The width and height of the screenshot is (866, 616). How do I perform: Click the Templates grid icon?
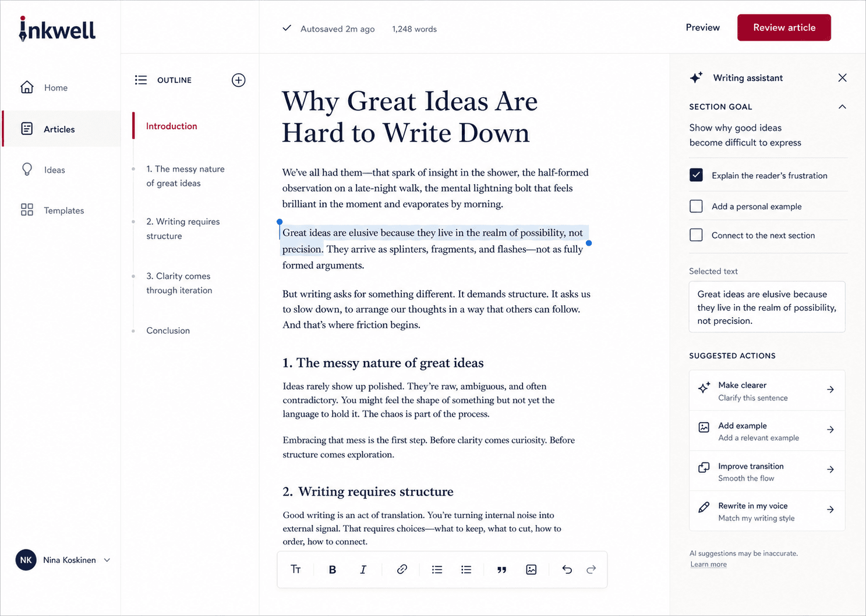(x=27, y=210)
